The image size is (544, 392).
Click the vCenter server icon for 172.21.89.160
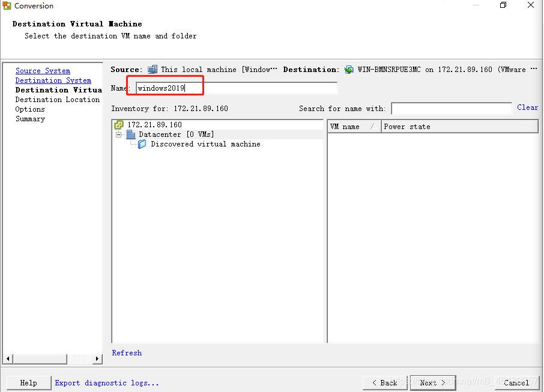tap(119, 124)
